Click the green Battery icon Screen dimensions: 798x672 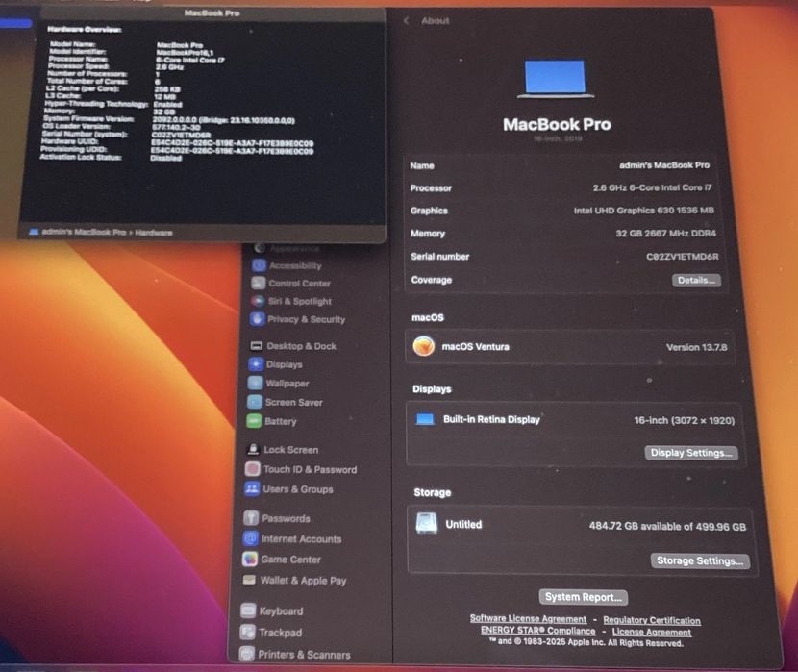[254, 421]
